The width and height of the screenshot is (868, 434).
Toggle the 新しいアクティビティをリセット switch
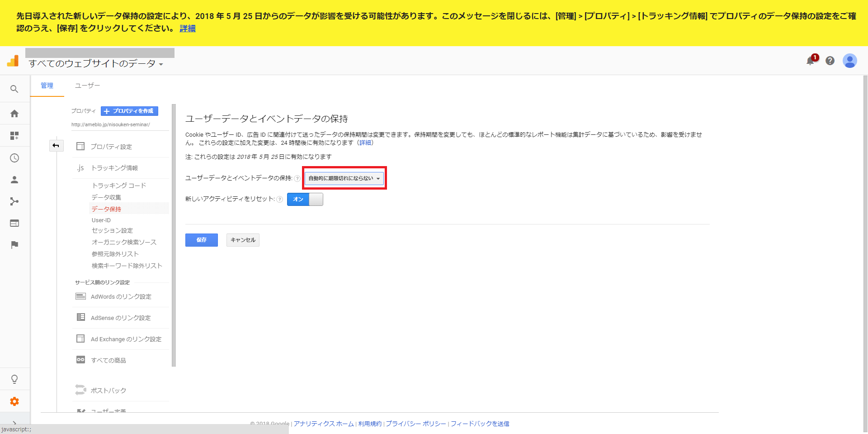[x=305, y=199]
